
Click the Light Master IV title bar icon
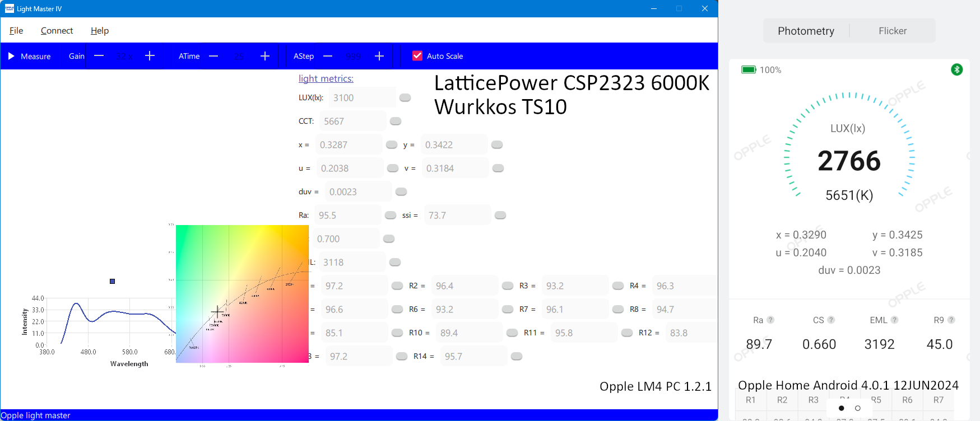[x=9, y=8]
